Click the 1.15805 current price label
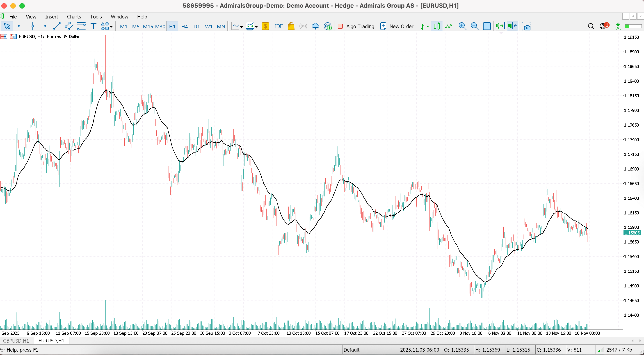 click(632, 233)
